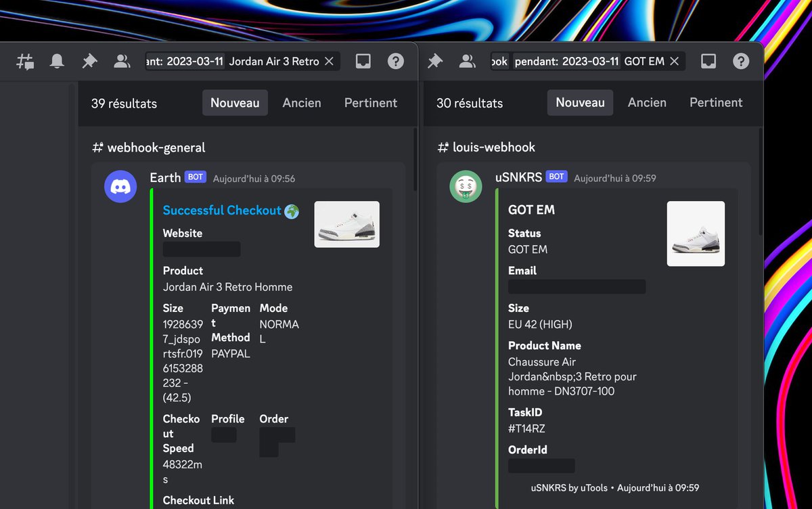Open threads icon in left Discord window
This screenshot has width=812, height=509.
[x=26, y=62]
